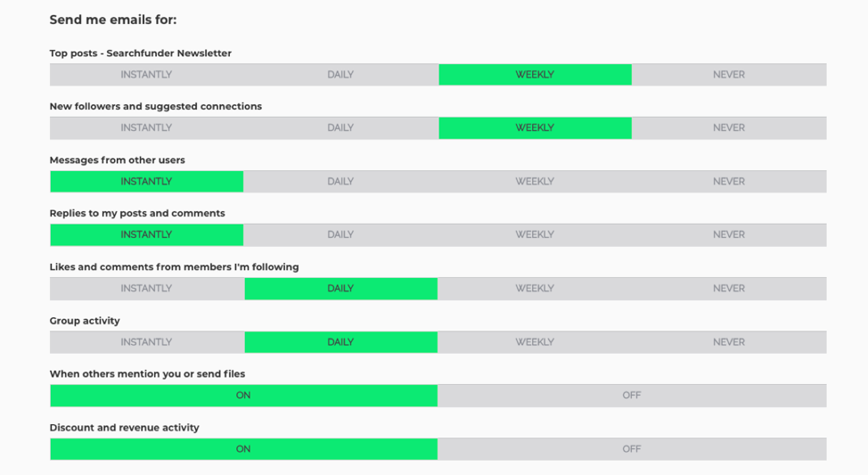Select Never for Top posts newsletter
The width and height of the screenshot is (868, 475).
(x=729, y=75)
